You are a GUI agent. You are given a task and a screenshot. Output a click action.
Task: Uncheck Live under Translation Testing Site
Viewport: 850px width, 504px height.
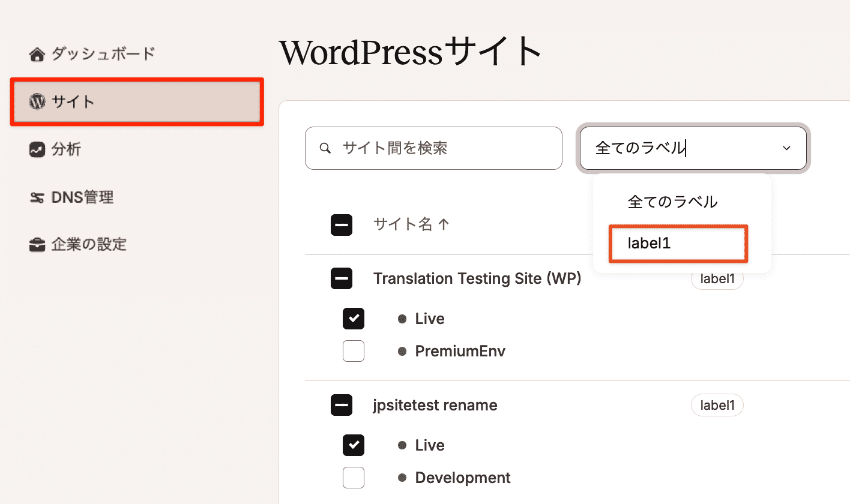(x=354, y=319)
